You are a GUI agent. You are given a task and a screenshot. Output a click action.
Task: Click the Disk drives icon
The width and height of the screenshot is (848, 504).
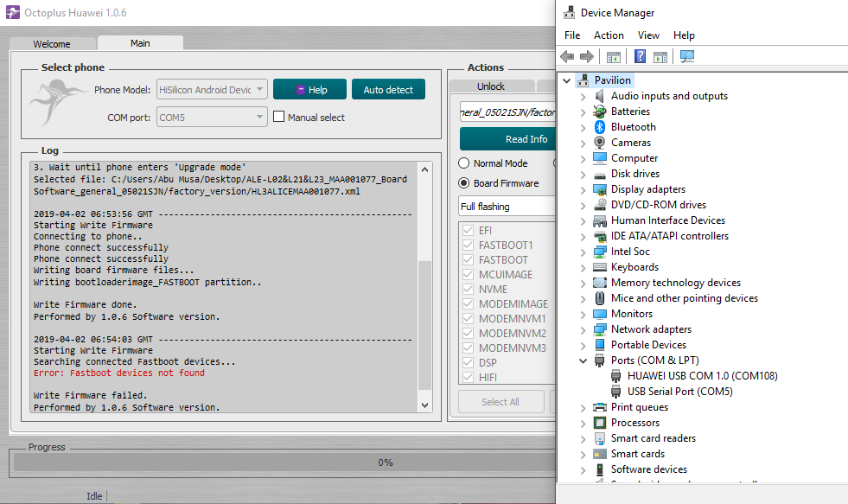599,174
